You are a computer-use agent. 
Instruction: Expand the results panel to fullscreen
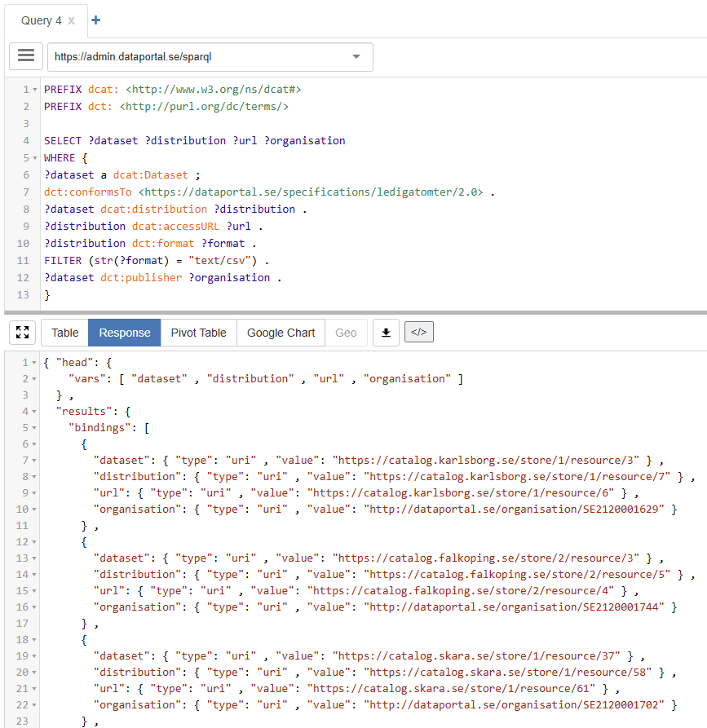click(x=22, y=332)
